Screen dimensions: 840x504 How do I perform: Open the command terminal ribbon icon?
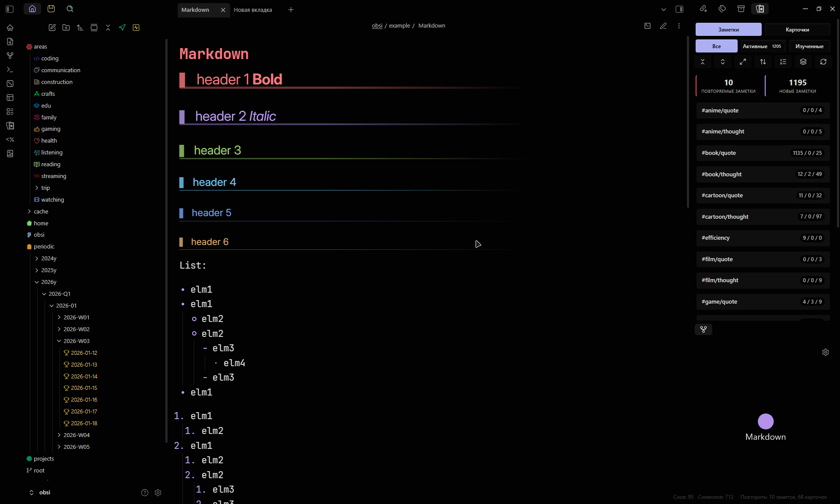point(10,70)
